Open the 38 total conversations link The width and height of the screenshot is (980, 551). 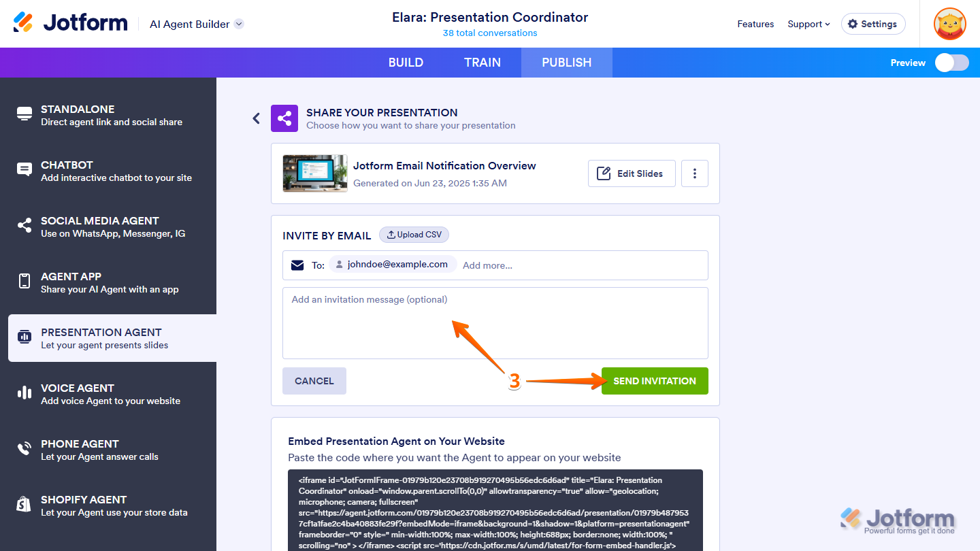(490, 33)
